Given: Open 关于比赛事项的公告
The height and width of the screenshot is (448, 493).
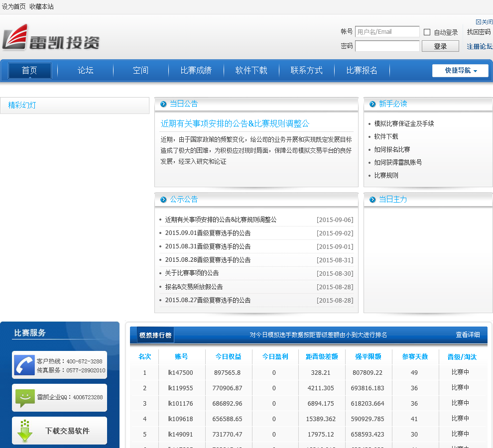Looking at the screenshot, I should 192,273.
